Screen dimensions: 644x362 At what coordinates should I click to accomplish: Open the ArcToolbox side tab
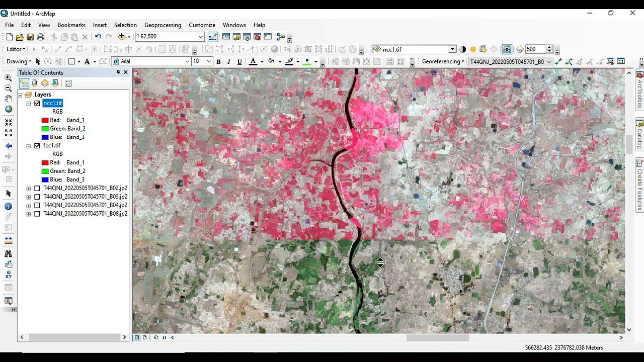(640, 90)
